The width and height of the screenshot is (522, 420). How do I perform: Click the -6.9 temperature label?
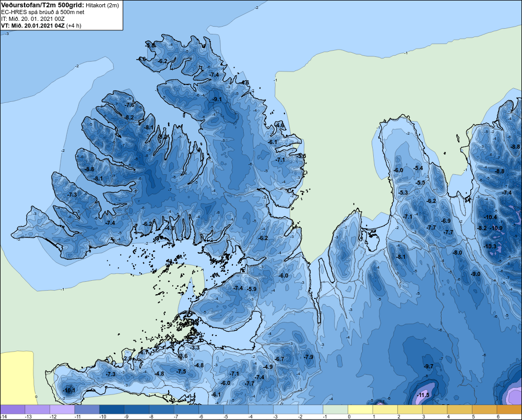coord(446,221)
